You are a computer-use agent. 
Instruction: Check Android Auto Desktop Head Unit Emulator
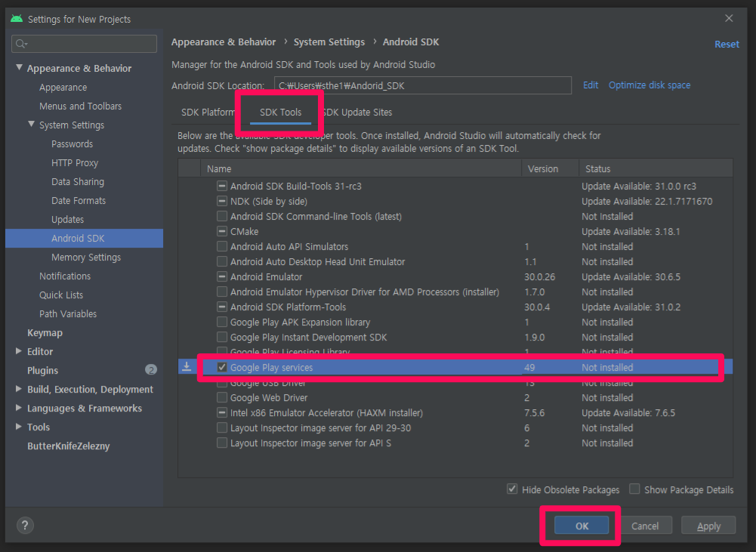(x=222, y=261)
